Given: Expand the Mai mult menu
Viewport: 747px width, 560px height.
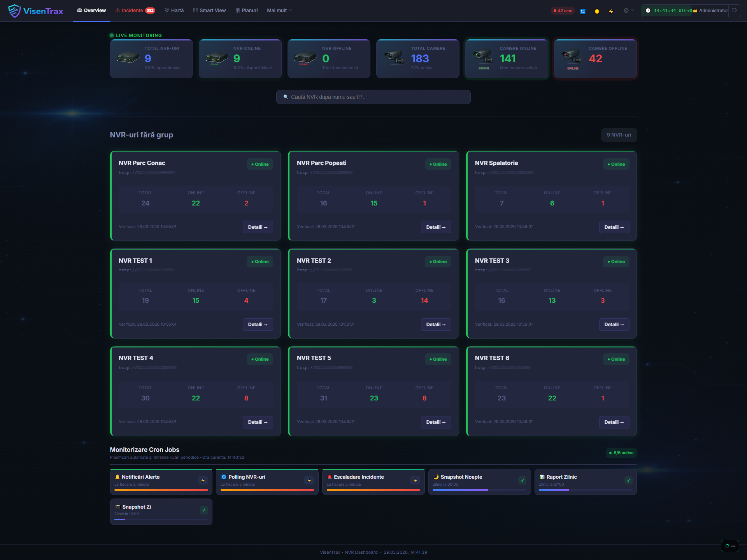Looking at the screenshot, I should pyautogui.click(x=279, y=11).
